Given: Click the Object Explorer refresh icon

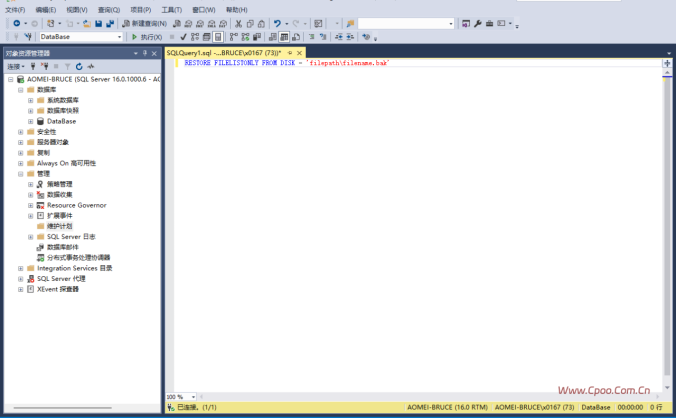Looking at the screenshot, I should coord(79,66).
